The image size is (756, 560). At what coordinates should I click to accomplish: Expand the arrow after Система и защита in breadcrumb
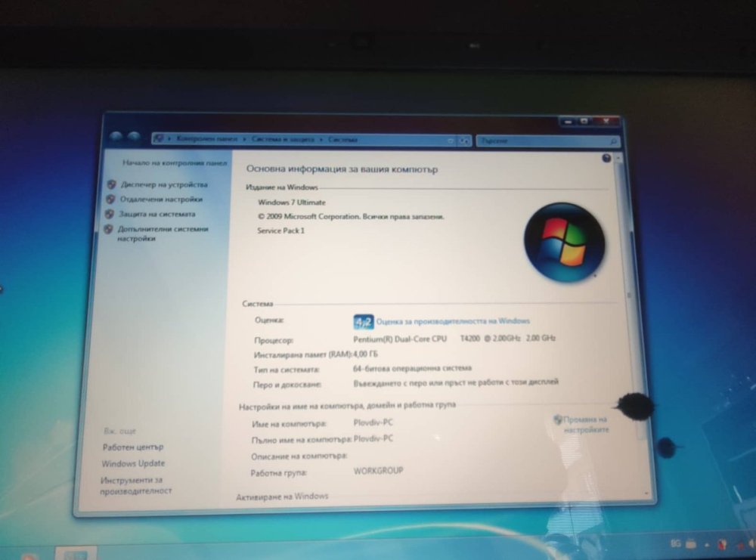coord(321,140)
